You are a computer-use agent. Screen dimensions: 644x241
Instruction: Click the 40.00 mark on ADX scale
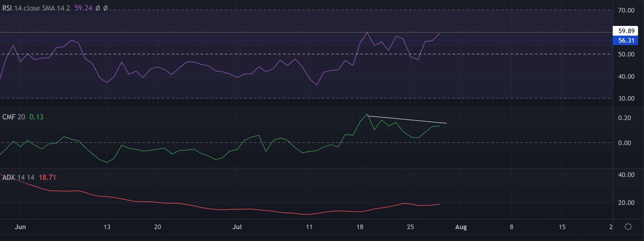pos(626,175)
